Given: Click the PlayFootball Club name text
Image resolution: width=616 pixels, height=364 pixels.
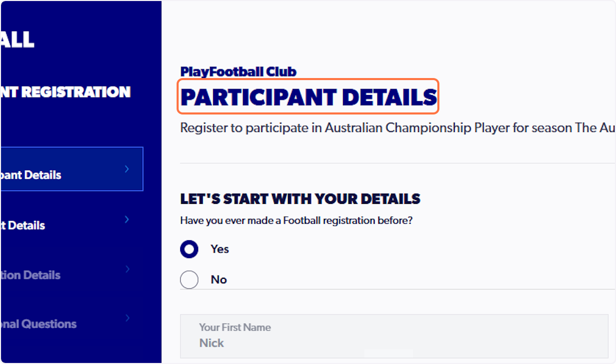Looking at the screenshot, I should pyautogui.click(x=238, y=72).
